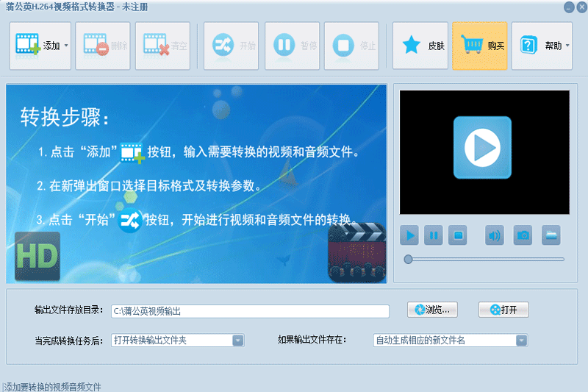Click the 自动生成相应的新文件名 combo box text
The image size is (588, 392).
tap(420, 341)
